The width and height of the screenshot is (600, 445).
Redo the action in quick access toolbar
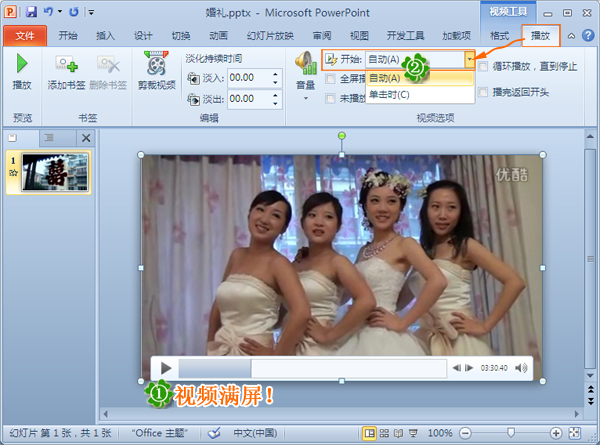(73, 12)
